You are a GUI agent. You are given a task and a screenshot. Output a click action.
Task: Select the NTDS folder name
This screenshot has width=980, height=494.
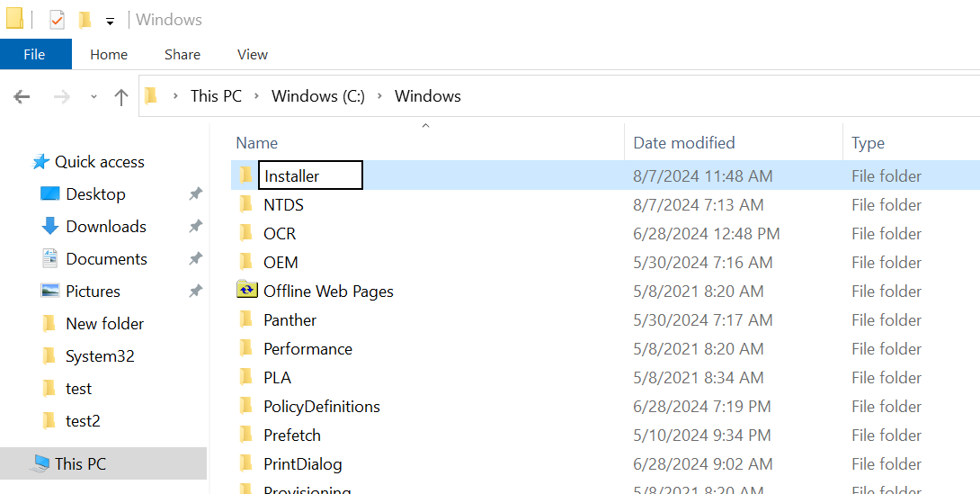coord(284,204)
